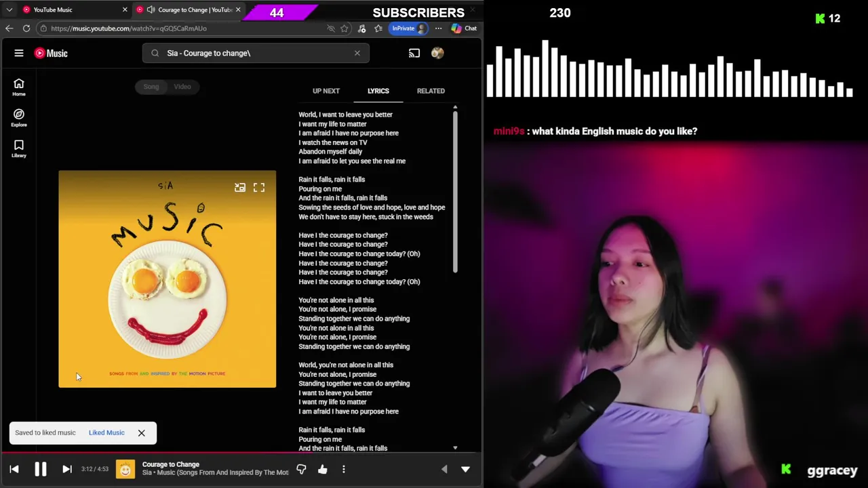
Task: Click the song progress bar
Action: [241, 453]
